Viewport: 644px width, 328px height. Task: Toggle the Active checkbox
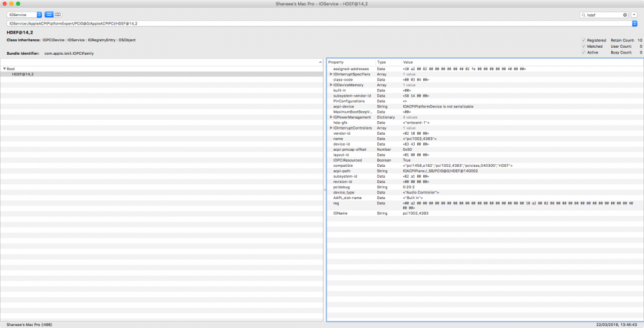[x=583, y=53]
